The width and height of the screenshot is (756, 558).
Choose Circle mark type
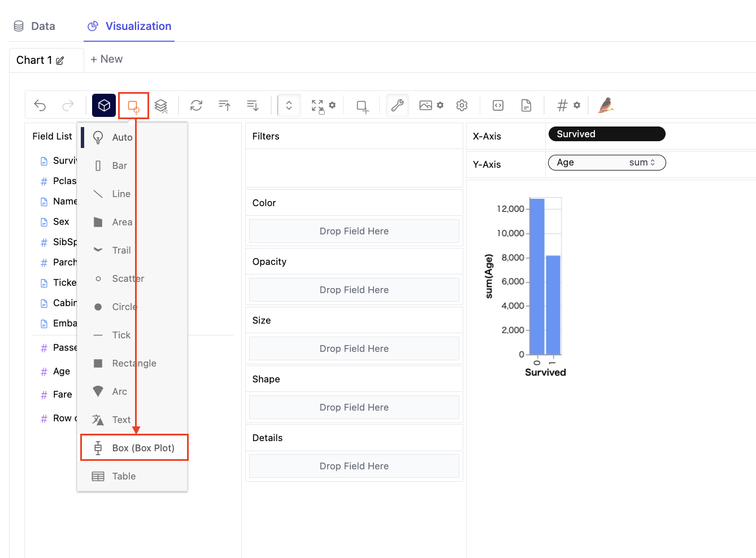[x=132, y=307]
